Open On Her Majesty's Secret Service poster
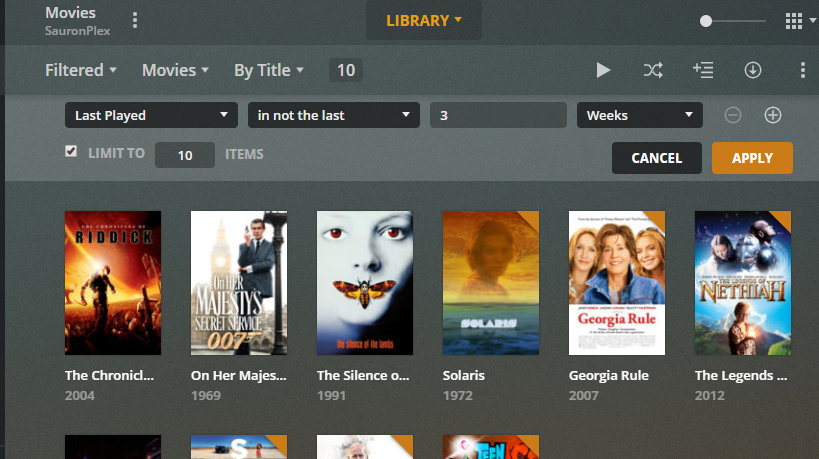819x459 pixels. coord(239,283)
